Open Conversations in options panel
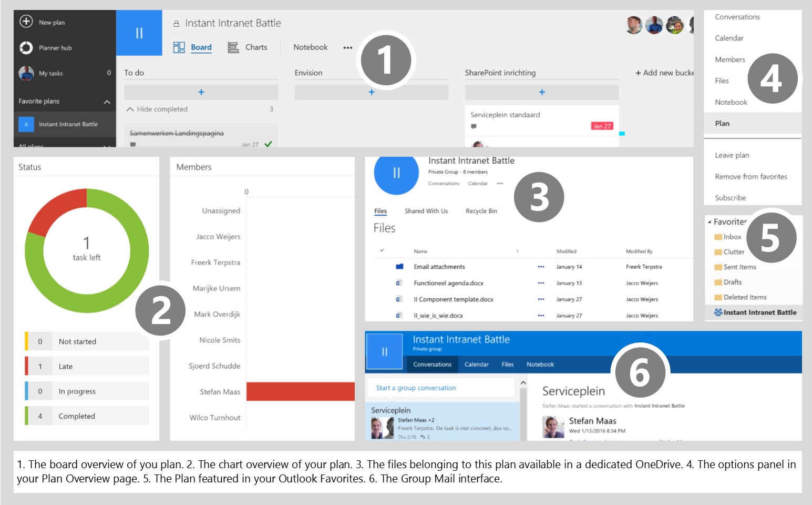This screenshot has height=505, width=812. pos(737,17)
